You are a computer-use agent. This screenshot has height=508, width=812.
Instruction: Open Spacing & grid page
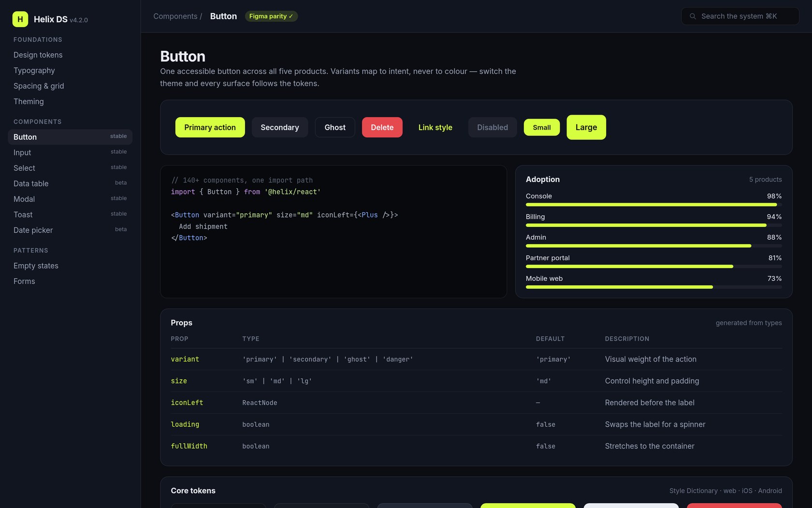pyautogui.click(x=70, y=86)
